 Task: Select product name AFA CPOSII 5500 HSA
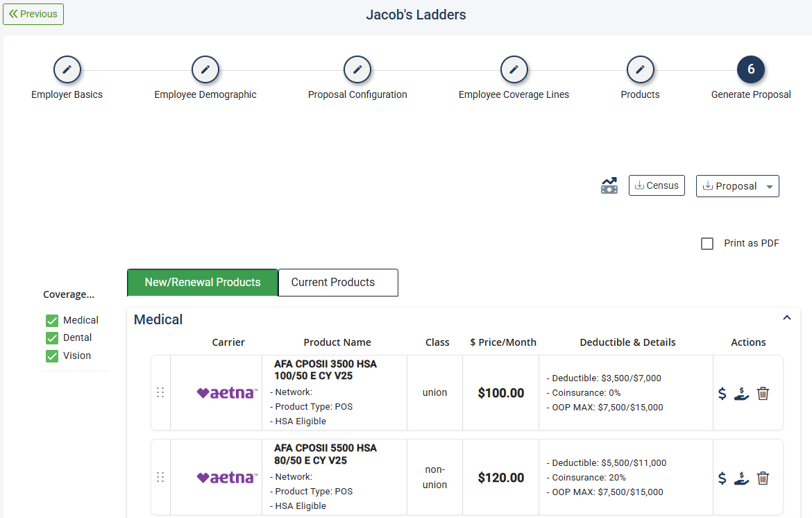(x=325, y=454)
